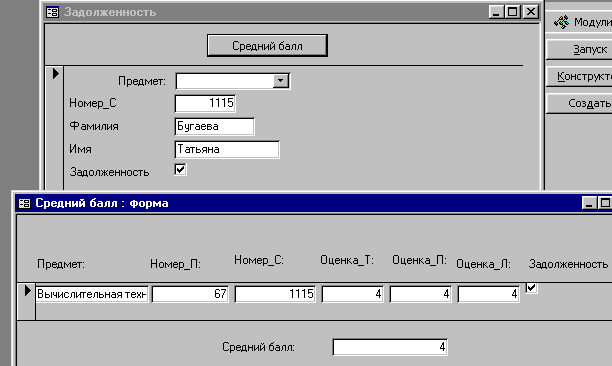
Task: Click inside the empty Предмет combo field
Action: coord(224,81)
